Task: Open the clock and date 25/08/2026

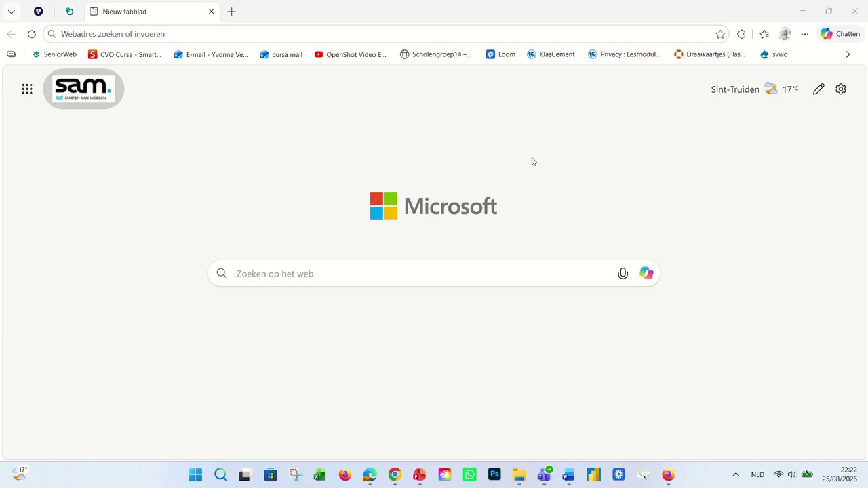Action: click(x=840, y=474)
